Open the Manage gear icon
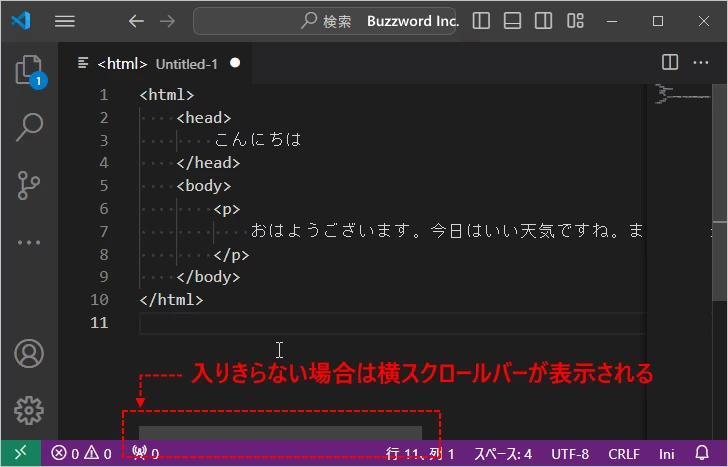Viewport: 728px width, 467px height. [x=29, y=410]
